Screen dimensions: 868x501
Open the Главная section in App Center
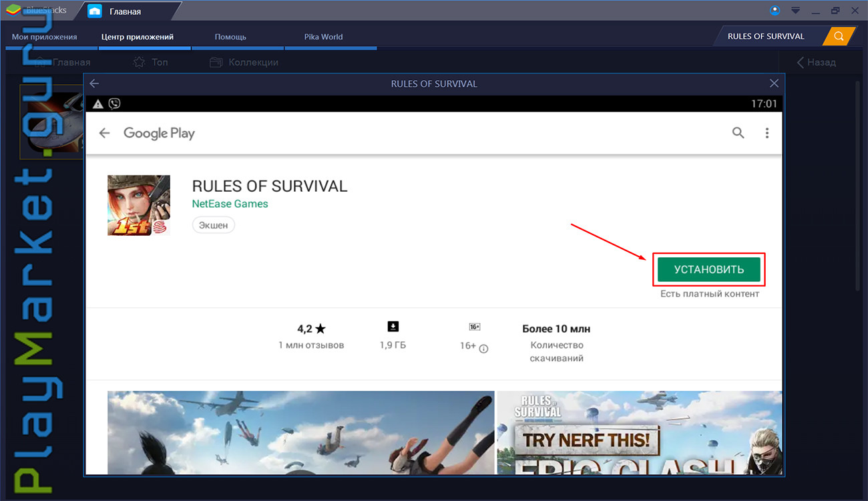click(x=63, y=62)
